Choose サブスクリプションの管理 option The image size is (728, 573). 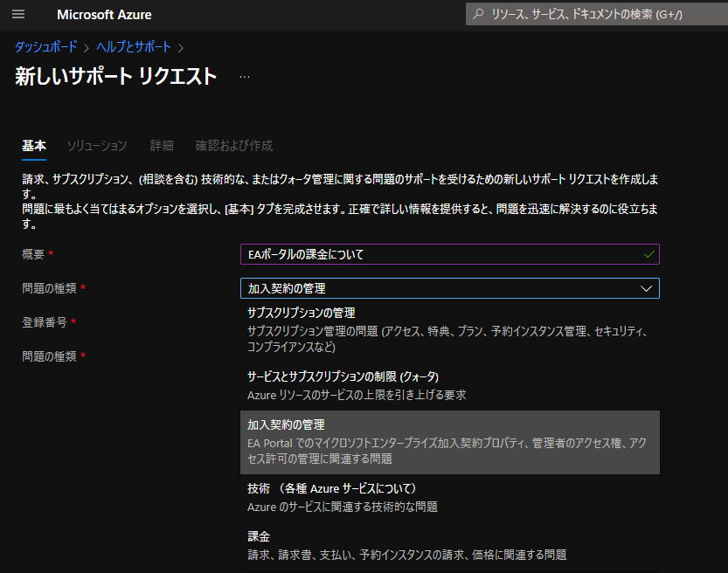[x=450, y=330]
